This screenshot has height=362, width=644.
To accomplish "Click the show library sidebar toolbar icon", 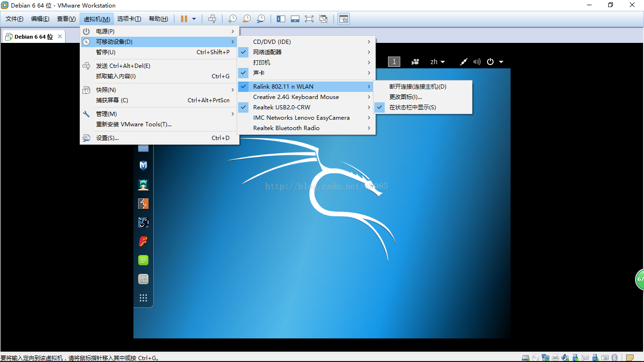I will [281, 19].
